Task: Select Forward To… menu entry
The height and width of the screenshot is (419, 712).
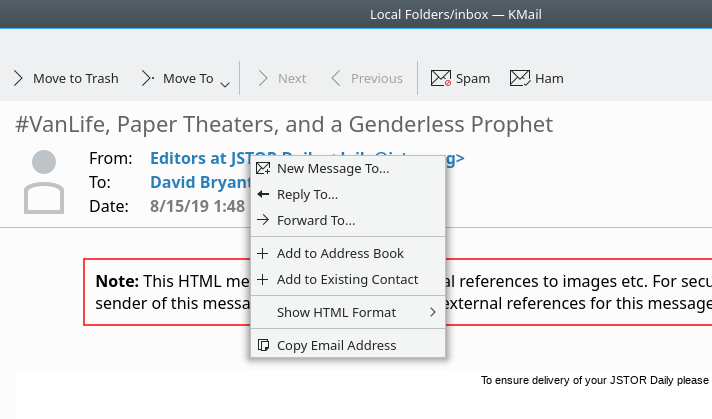Action: click(348, 220)
